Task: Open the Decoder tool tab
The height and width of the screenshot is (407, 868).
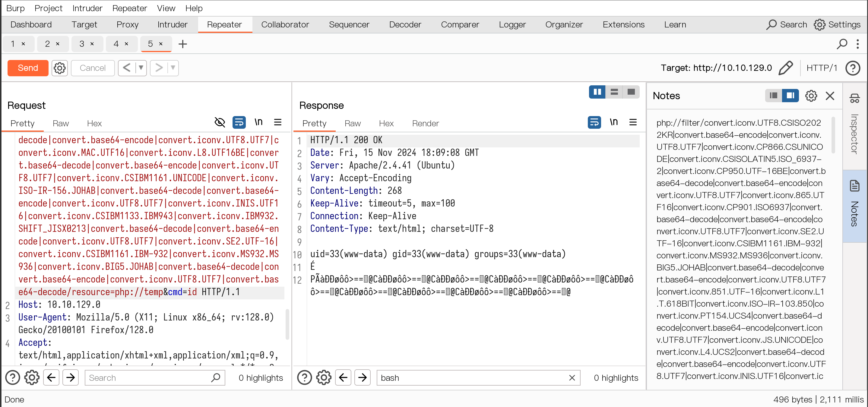Action: (405, 25)
